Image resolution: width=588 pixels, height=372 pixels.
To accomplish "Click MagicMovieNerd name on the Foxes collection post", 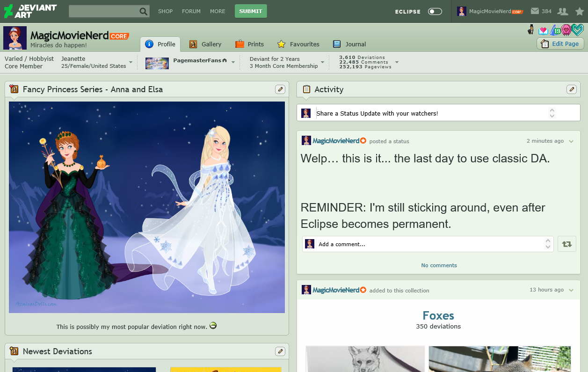I will pyautogui.click(x=336, y=290).
